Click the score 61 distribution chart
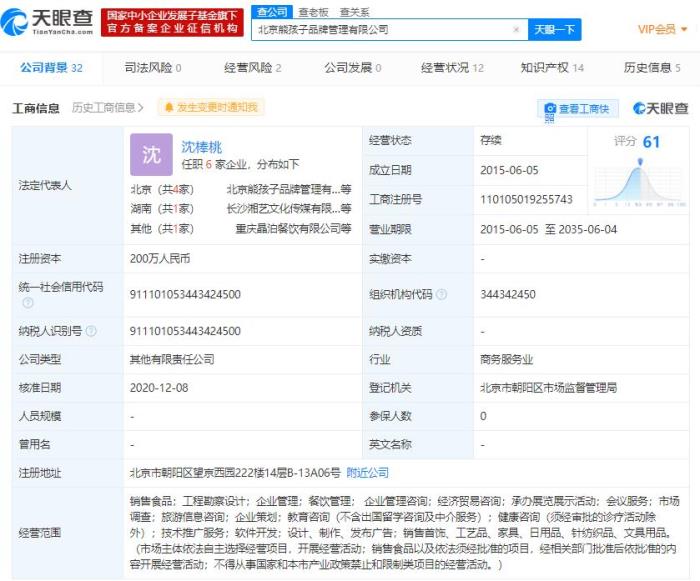 [638, 178]
